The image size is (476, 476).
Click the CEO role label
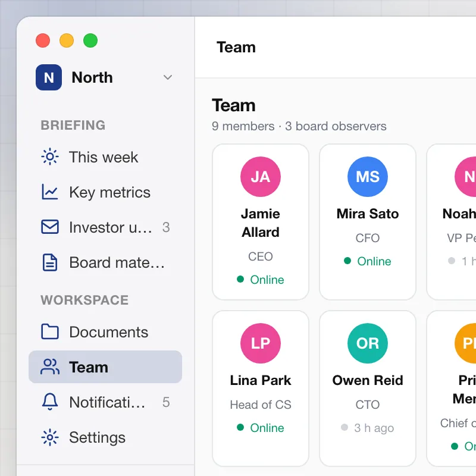click(261, 256)
